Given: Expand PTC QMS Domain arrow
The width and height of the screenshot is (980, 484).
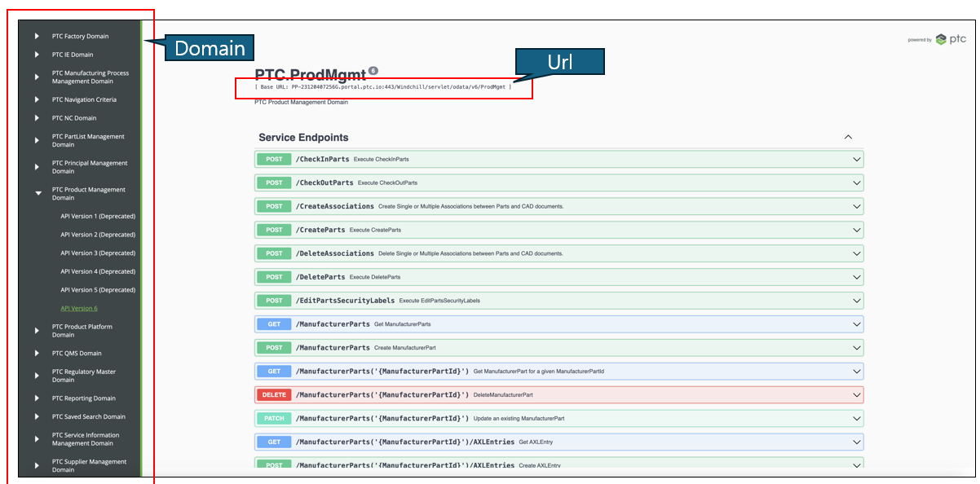Looking at the screenshot, I should click(37, 354).
